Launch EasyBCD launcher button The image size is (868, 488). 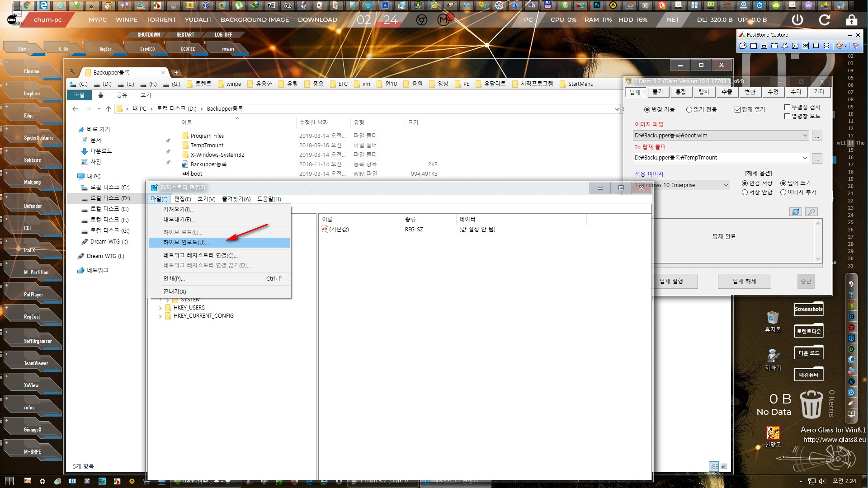[x=147, y=49]
